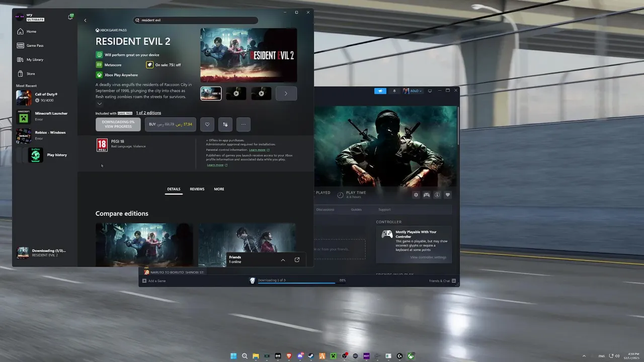
Task: Click Downloading 0% View Progress button
Action: coord(118,124)
